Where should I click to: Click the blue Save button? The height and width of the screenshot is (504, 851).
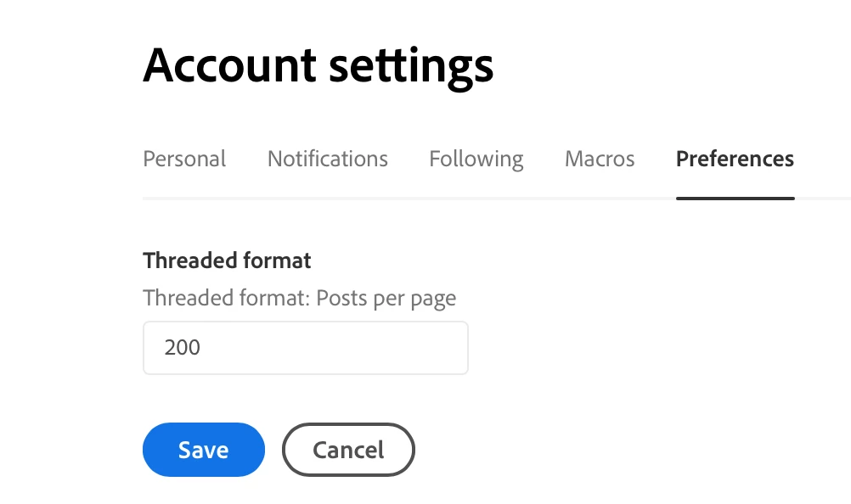click(204, 450)
